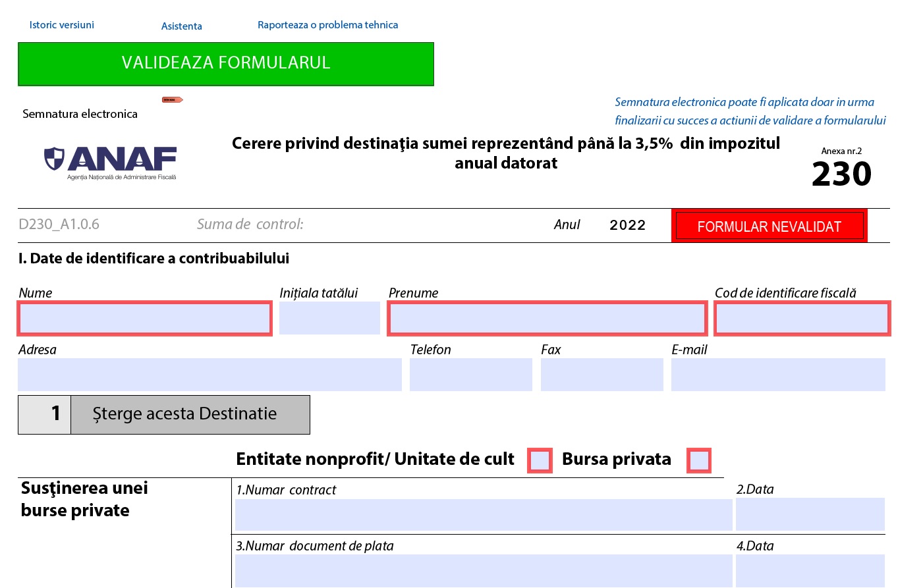This screenshot has height=588, width=923.
Task: Select the Numar document de plata field
Action: coord(483,570)
